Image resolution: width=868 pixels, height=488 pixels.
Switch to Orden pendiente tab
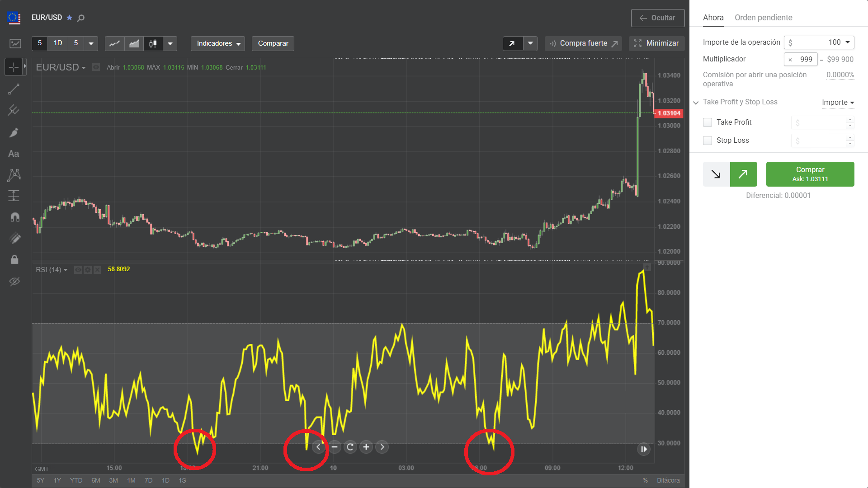[763, 18]
